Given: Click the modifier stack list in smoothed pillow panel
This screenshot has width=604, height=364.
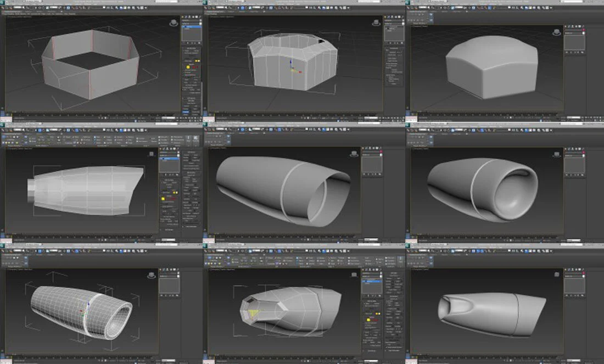Looking at the screenshot, I should point(574,43).
